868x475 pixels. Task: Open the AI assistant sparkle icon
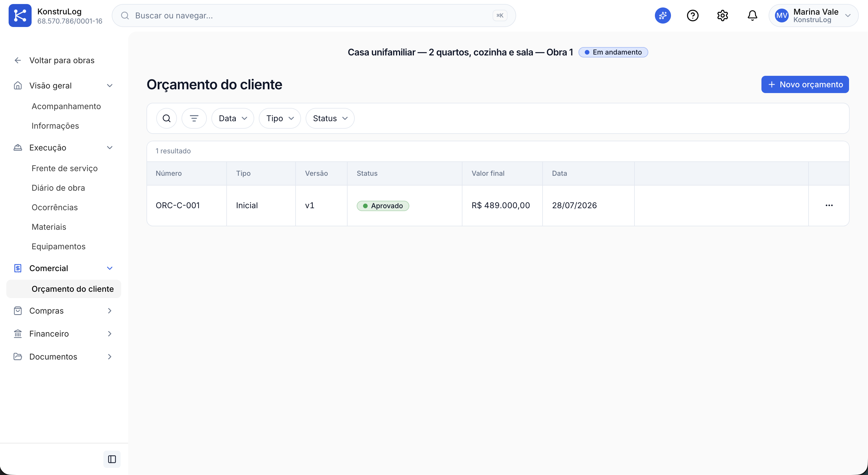coord(662,16)
